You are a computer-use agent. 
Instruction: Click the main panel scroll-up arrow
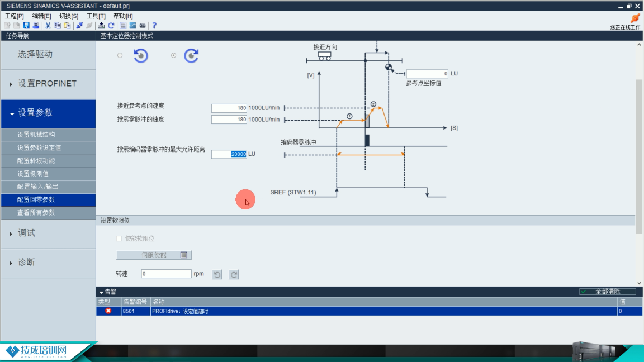(x=638, y=44)
